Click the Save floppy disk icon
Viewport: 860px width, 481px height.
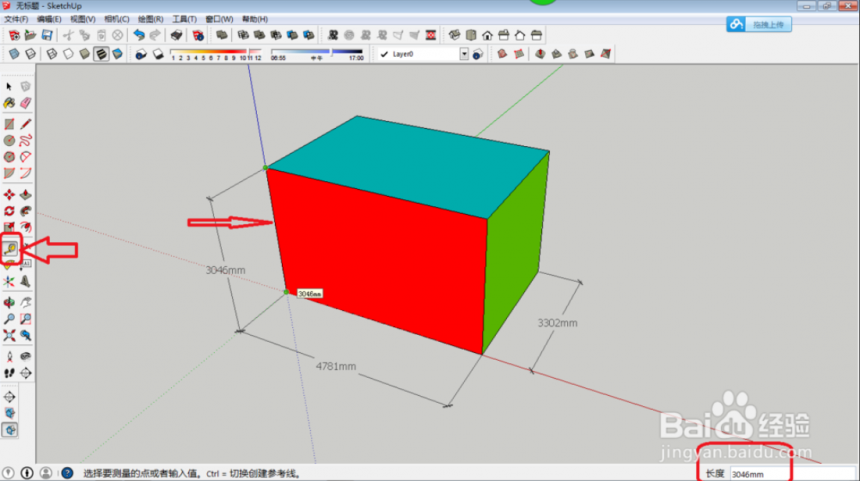tap(47, 36)
